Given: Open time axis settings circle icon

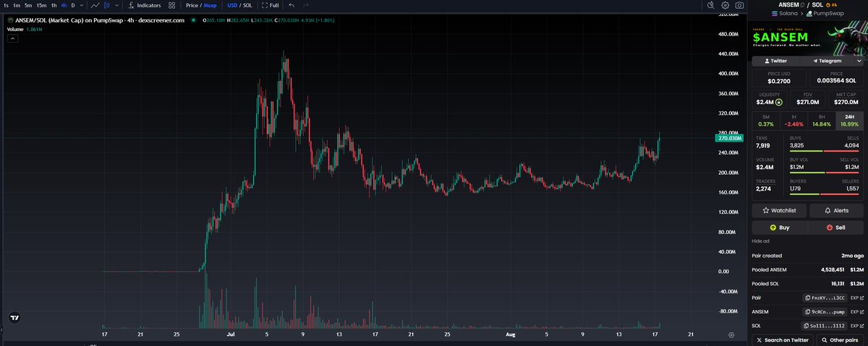Looking at the screenshot, I should point(731,335).
